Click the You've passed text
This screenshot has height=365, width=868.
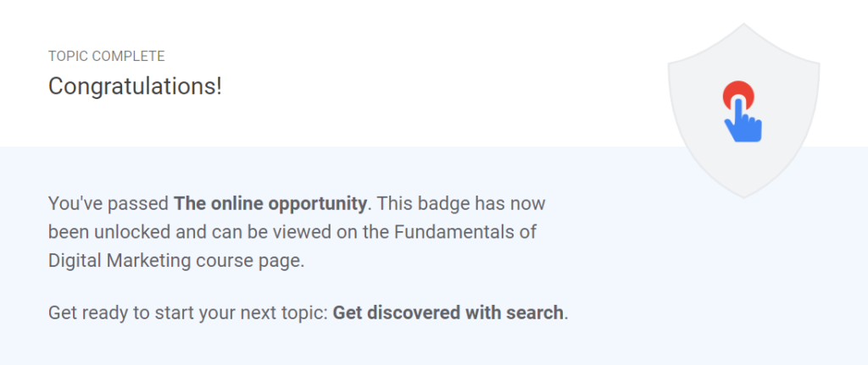[108, 203]
